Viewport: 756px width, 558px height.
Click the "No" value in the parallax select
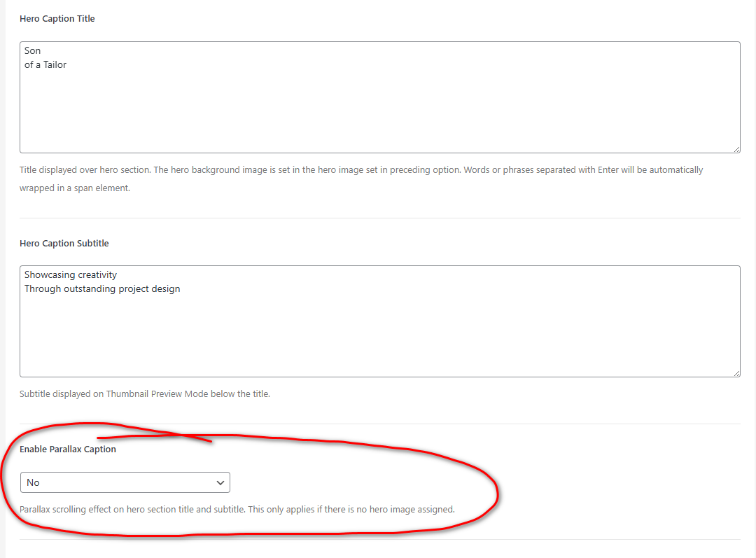pyautogui.click(x=34, y=482)
